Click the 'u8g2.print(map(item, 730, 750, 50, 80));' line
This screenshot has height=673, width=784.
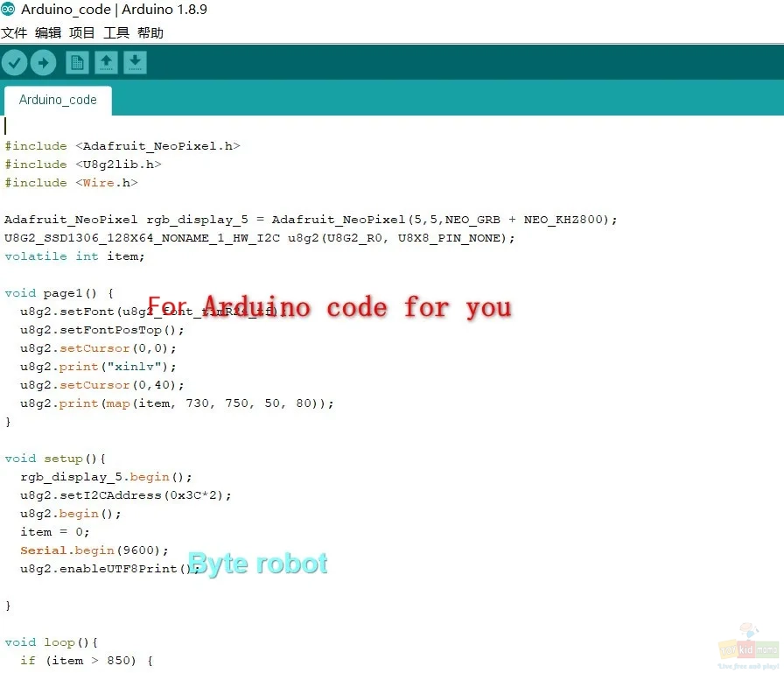177,403
